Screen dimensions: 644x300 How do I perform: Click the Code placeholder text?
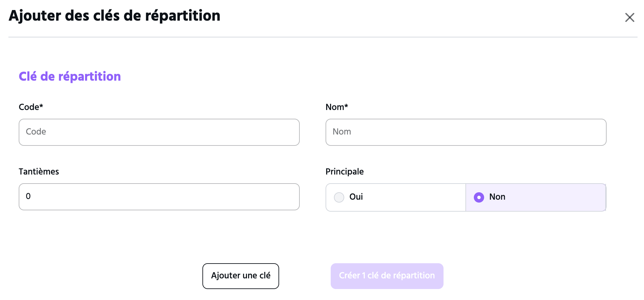36,132
